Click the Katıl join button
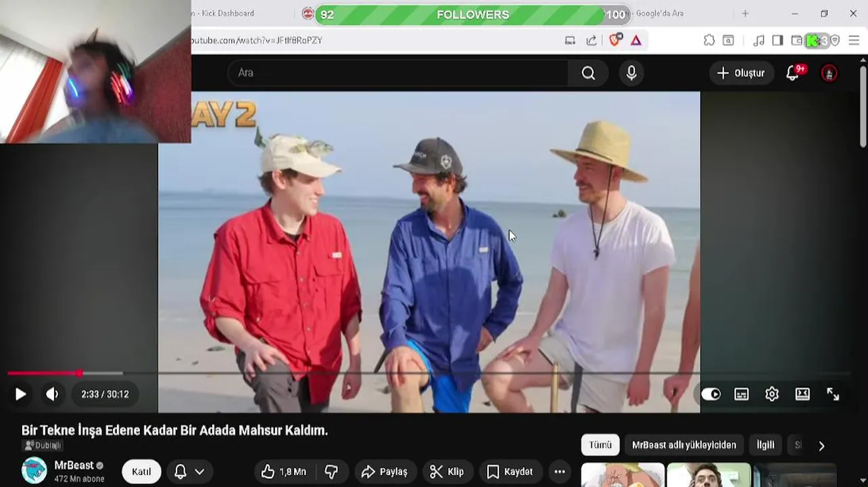868x487 pixels. point(141,471)
